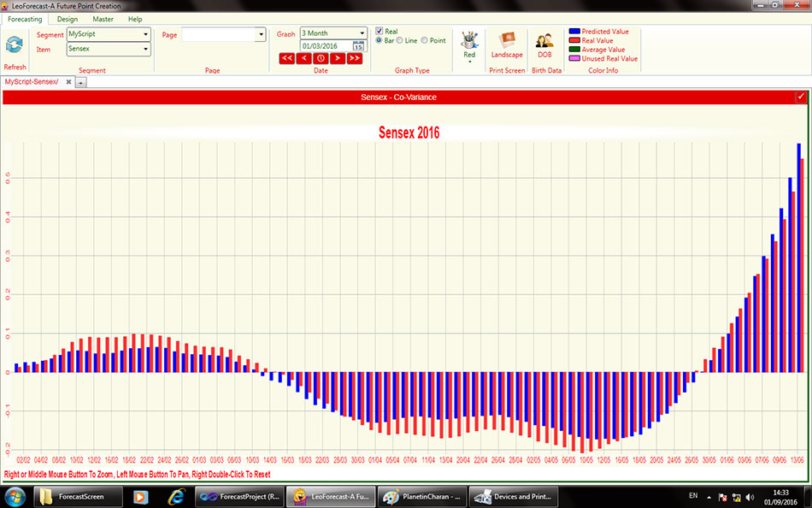Click the Unused Real Value pink swatch
This screenshot has width=812, height=508.
click(574, 58)
